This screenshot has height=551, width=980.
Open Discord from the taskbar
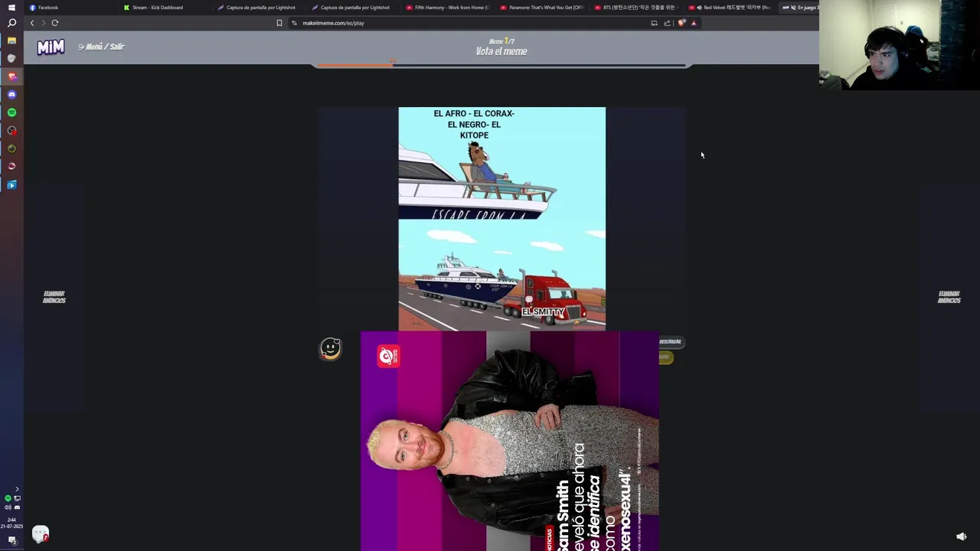pos(11,94)
